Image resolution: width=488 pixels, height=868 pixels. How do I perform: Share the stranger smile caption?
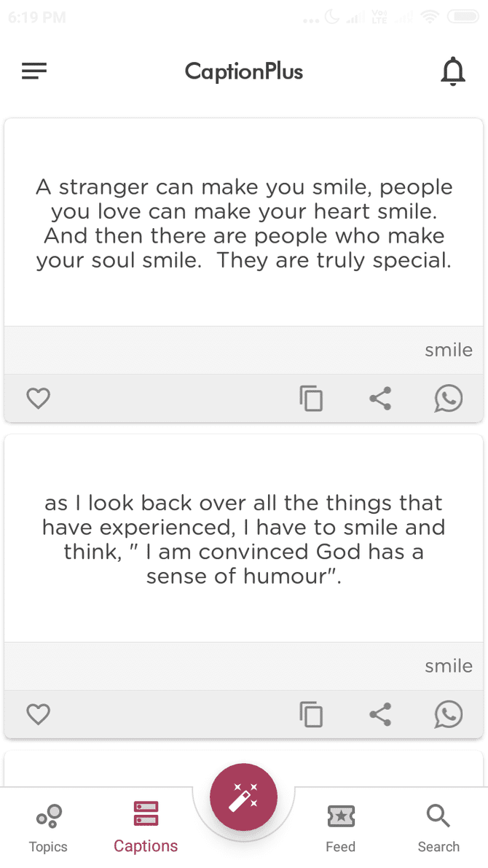tap(380, 399)
